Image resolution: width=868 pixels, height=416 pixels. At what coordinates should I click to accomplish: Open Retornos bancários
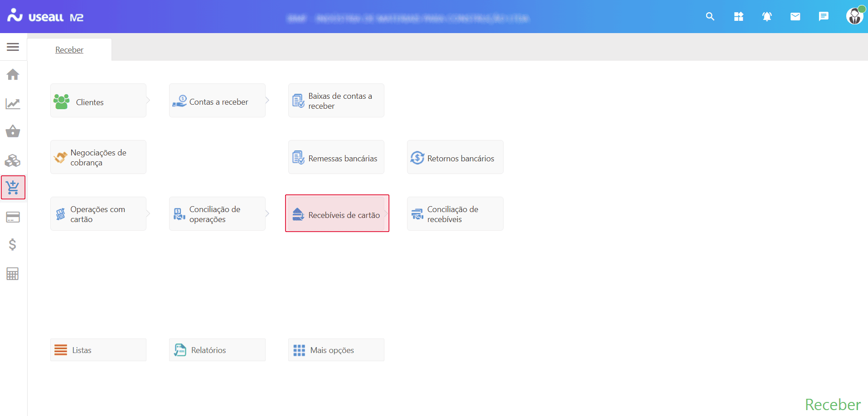coord(455,157)
